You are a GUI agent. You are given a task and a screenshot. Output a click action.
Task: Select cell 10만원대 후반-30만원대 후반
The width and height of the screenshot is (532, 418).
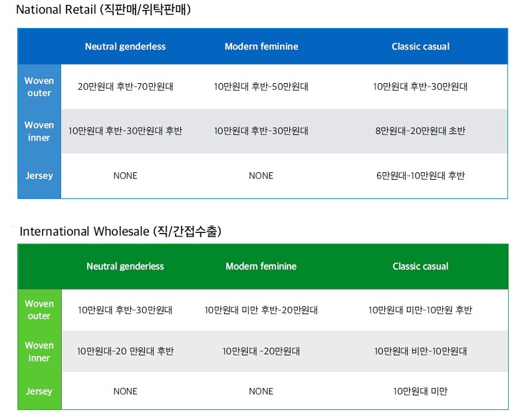[x=125, y=130]
